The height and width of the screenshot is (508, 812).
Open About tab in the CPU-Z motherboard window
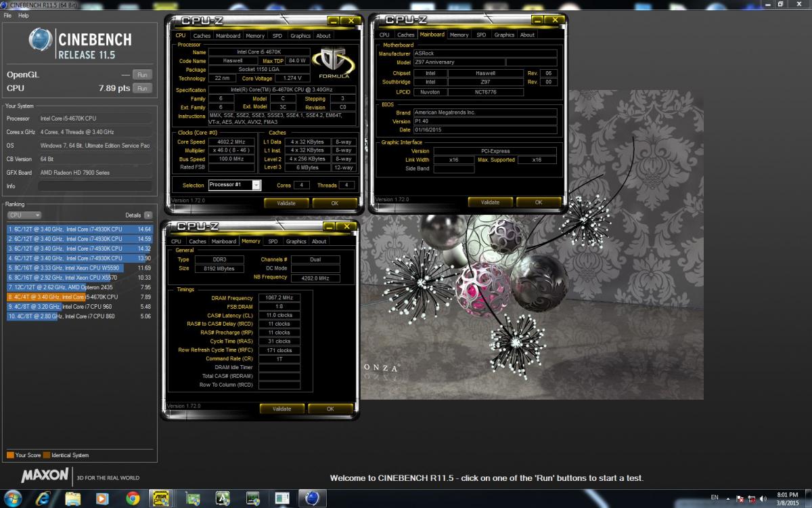[x=527, y=35]
